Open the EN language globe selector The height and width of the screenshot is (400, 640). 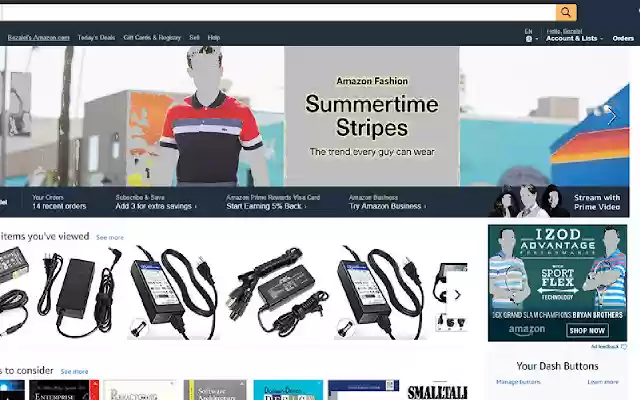(x=531, y=36)
